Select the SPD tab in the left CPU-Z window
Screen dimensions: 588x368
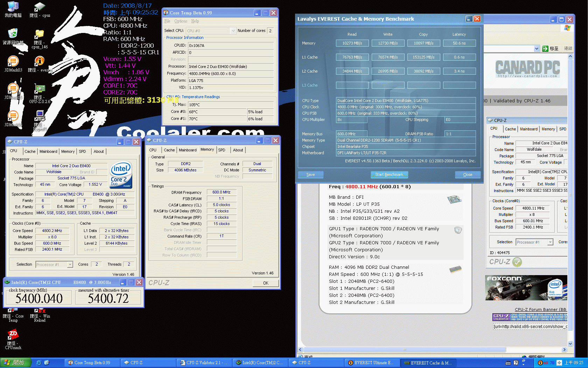[82, 151]
